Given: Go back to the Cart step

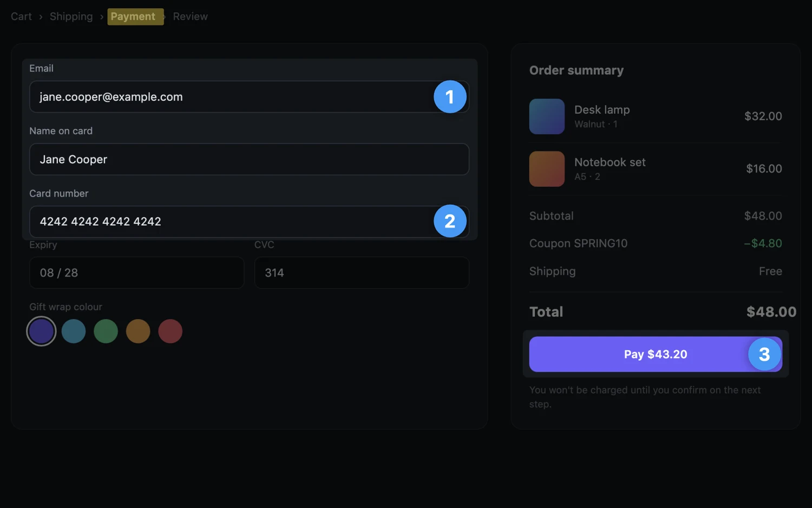Looking at the screenshot, I should [x=21, y=17].
